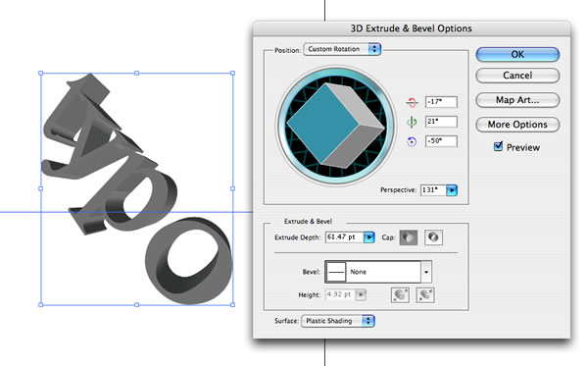Open the Perspective angle slider arrow
The image size is (588, 366).
click(x=452, y=190)
